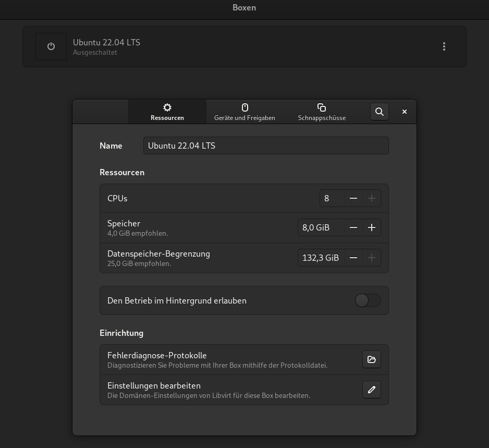Click the Einstellungen bearbeiten row title
The width and height of the screenshot is (489, 448).
[x=154, y=385]
